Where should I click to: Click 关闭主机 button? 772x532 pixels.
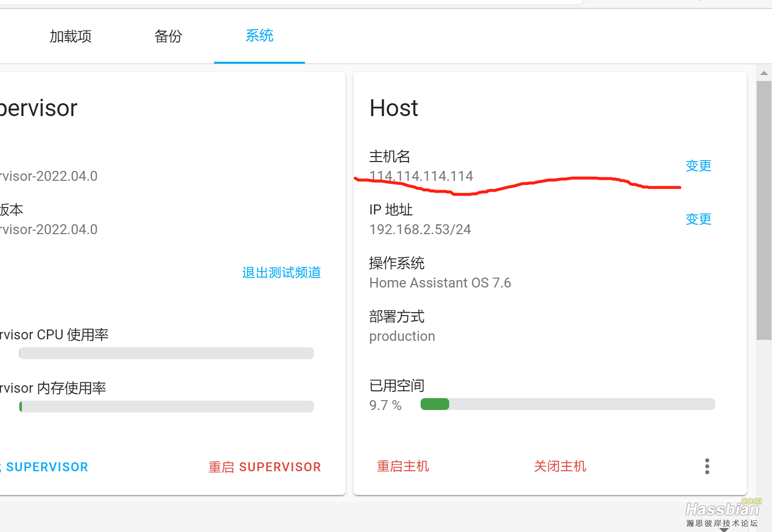pos(560,466)
